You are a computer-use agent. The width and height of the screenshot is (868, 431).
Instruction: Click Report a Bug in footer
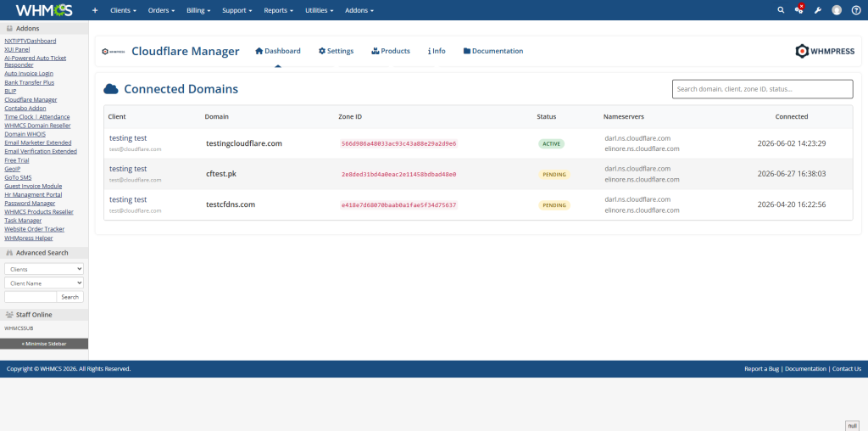(762, 369)
